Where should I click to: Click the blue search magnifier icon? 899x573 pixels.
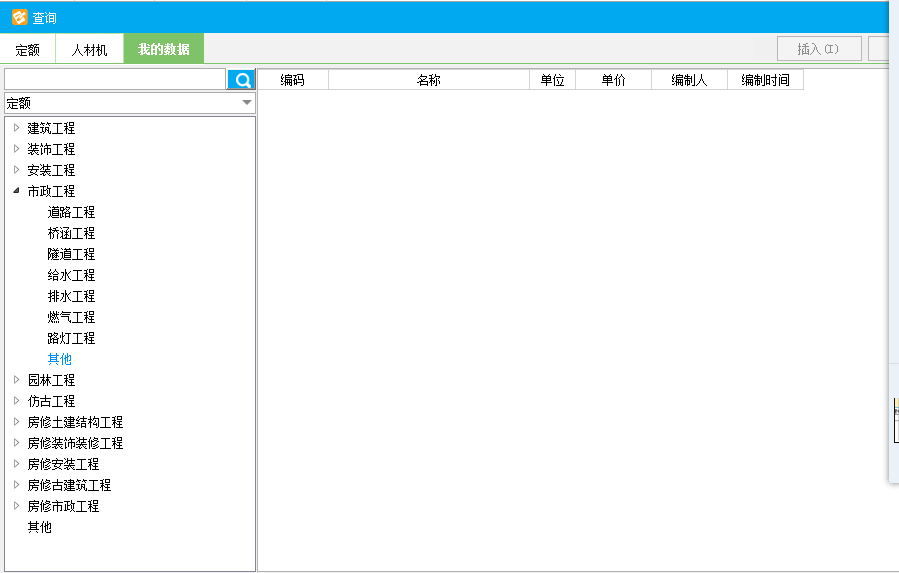pos(241,80)
